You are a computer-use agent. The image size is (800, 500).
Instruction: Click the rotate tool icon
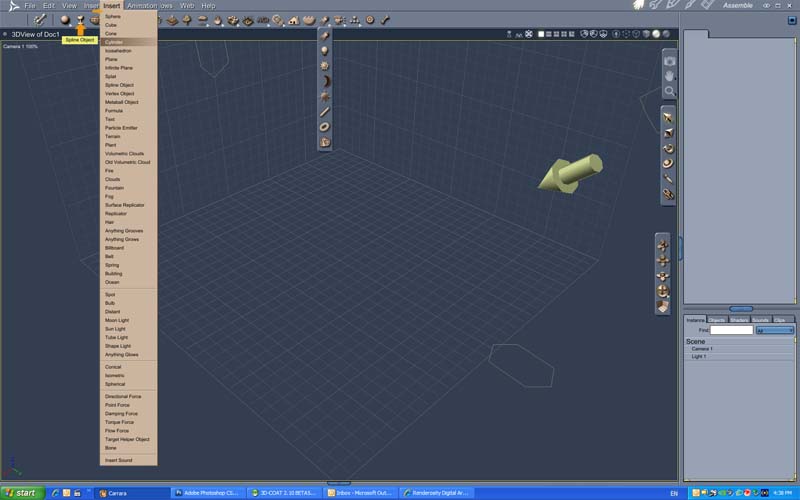(668, 148)
